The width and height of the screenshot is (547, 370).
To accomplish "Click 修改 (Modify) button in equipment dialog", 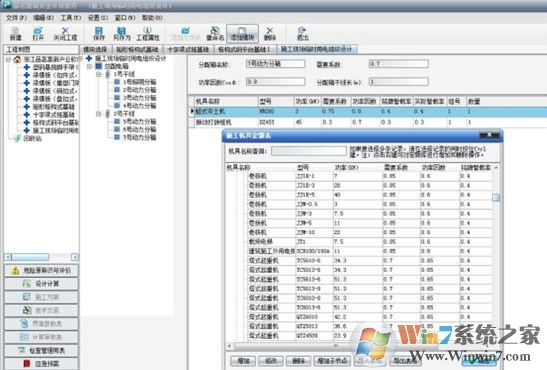I will point(271,361).
